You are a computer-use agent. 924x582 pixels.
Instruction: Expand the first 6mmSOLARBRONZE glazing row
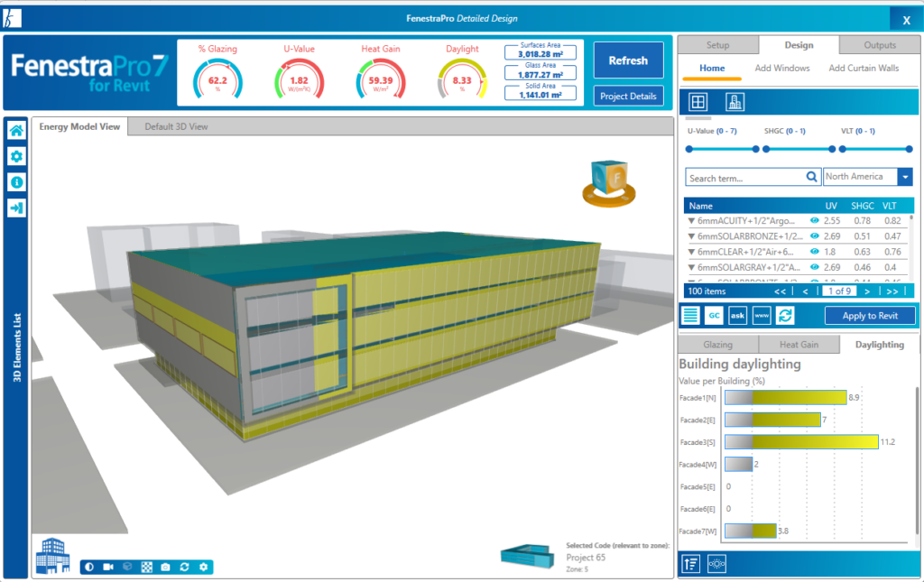[691, 236]
